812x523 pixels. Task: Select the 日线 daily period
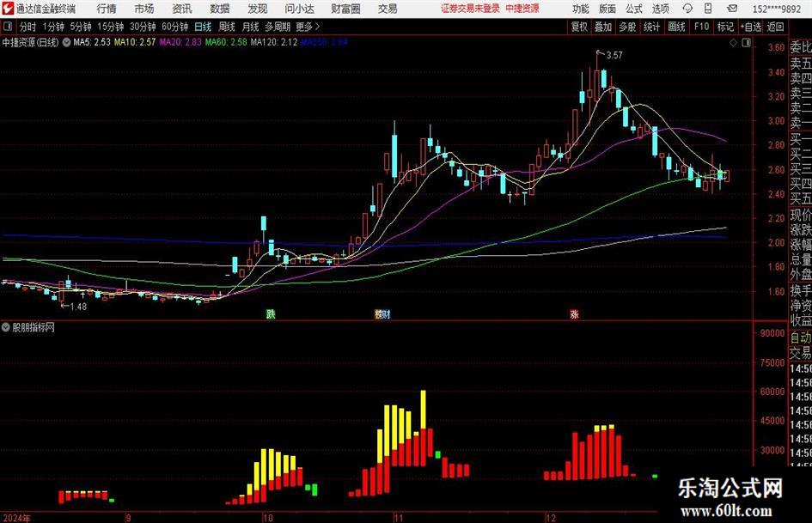(x=203, y=27)
